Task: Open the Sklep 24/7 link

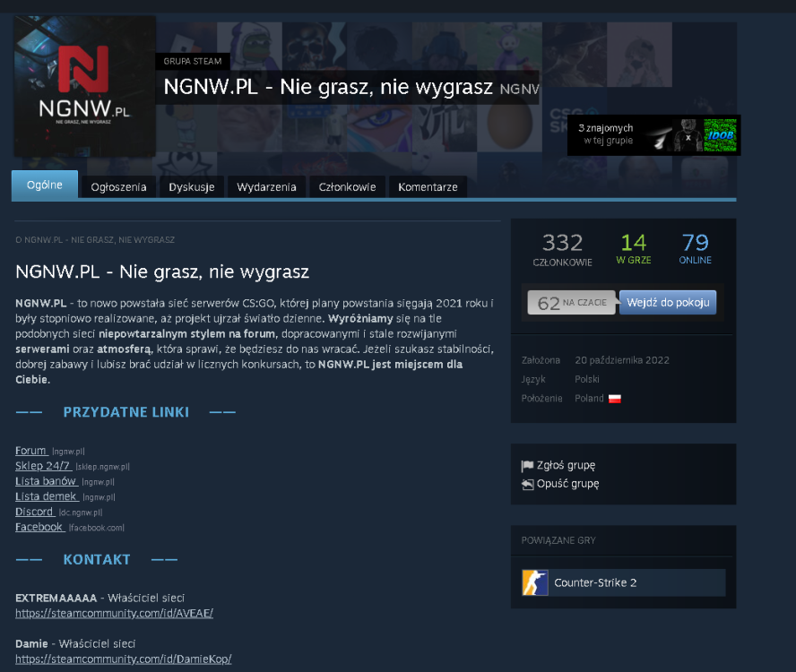Action: pyautogui.click(x=43, y=466)
